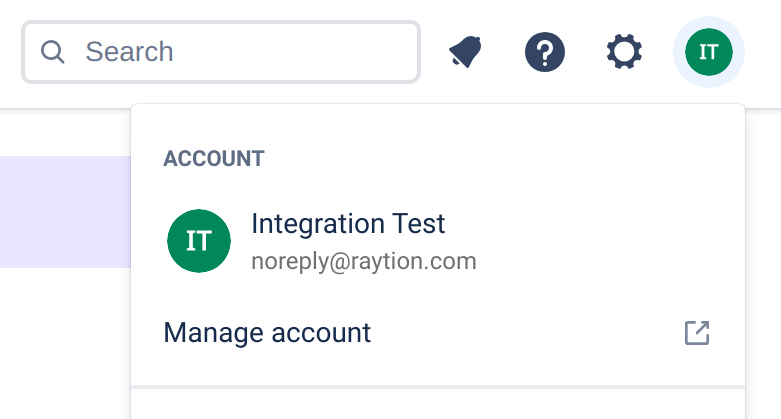Focus the search box via the Search placeholder text
The width and height of the screenshot is (781, 419).
(129, 52)
